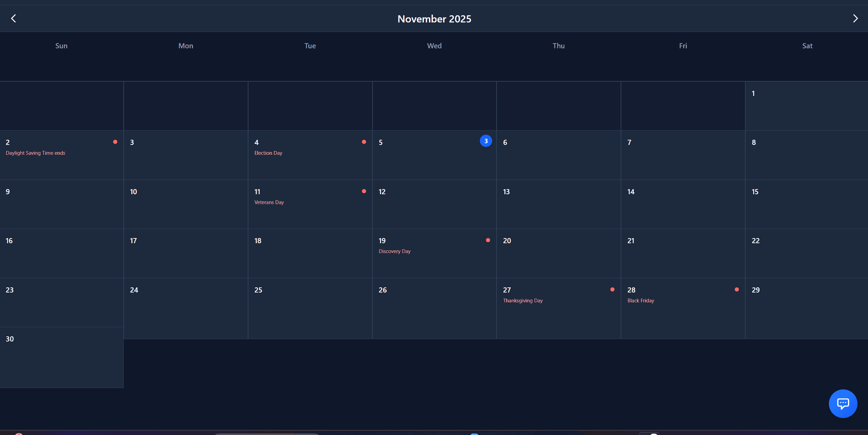
Task: Select the November 15 date cell
Action: click(x=806, y=204)
